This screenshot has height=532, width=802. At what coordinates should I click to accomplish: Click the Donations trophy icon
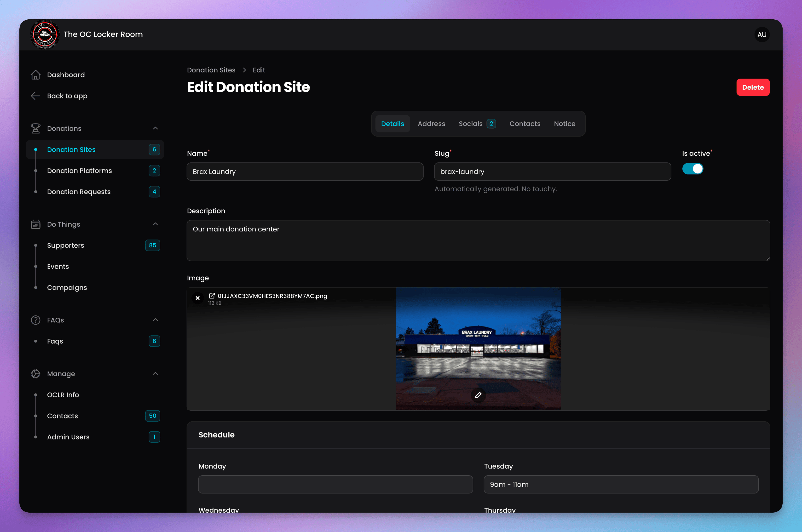(x=36, y=128)
